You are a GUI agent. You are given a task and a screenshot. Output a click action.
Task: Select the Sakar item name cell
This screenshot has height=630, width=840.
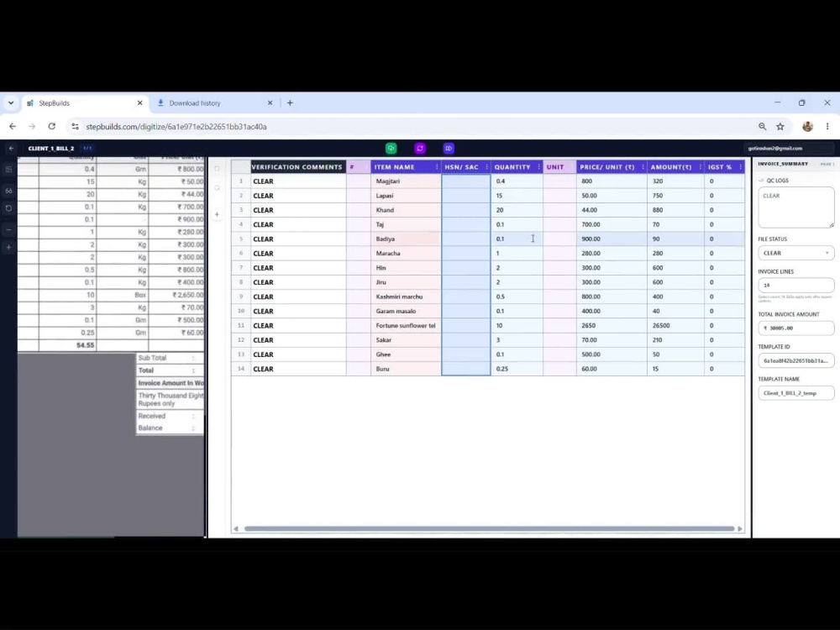point(406,339)
